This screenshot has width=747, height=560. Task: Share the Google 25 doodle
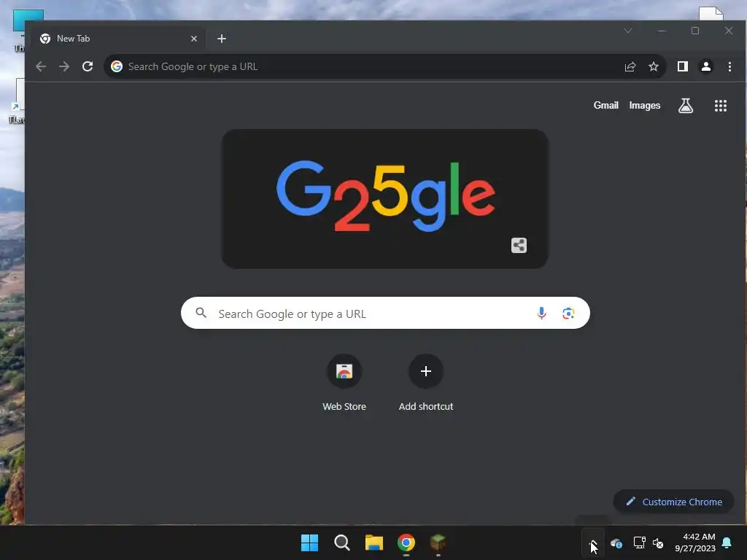pyautogui.click(x=519, y=245)
